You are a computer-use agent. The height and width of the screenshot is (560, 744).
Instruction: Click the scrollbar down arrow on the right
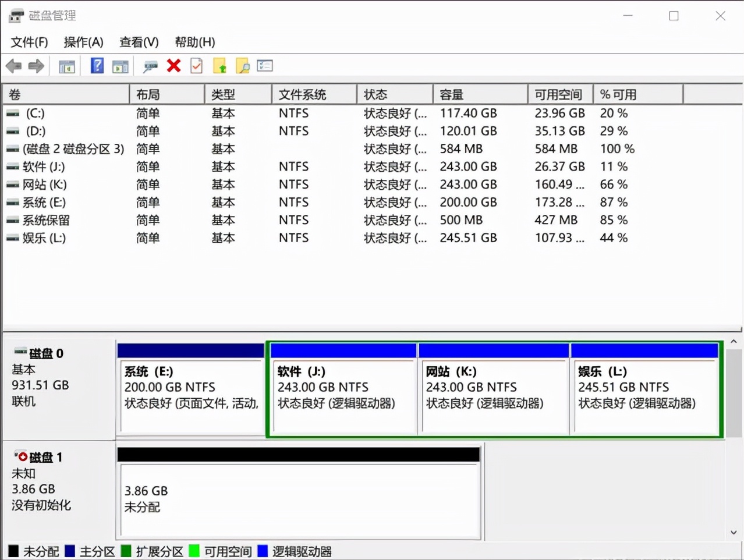click(x=733, y=531)
